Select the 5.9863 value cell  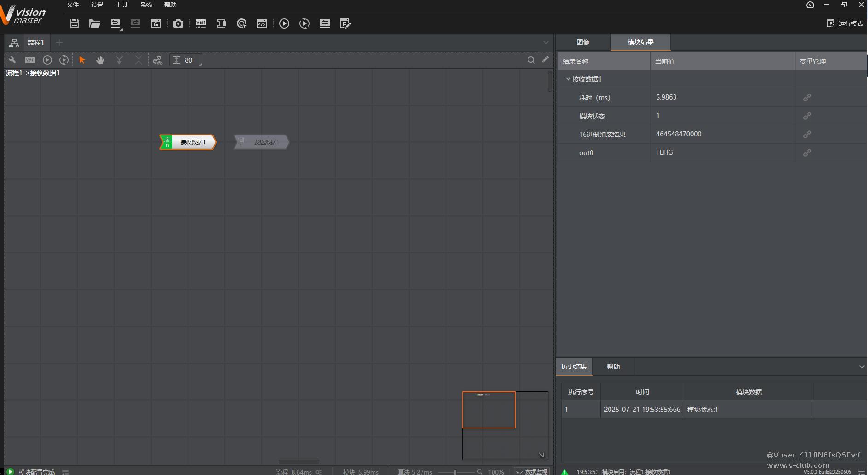pos(722,97)
